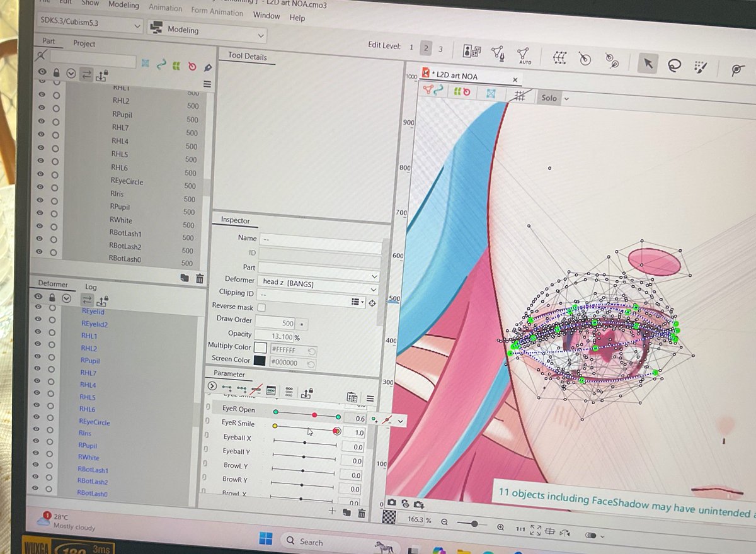The image size is (756, 554).
Task: Set Edit Level to 3
Action: [x=440, y=49]
